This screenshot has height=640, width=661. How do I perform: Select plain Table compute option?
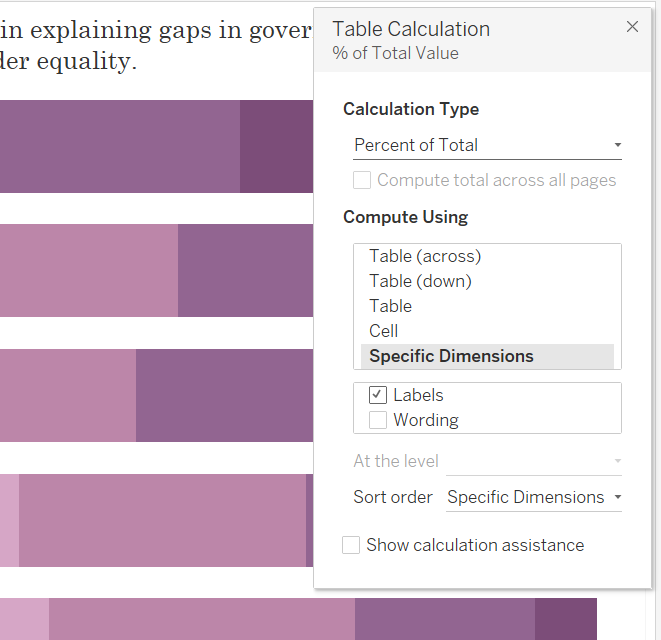pos(390,306)
